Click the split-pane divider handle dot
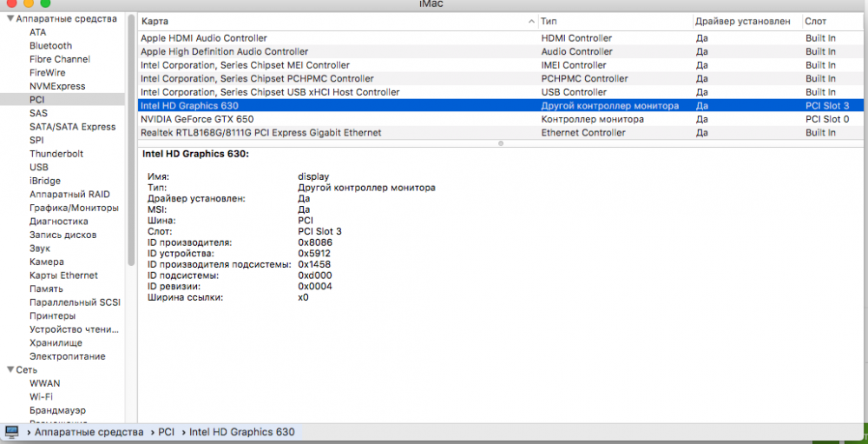The image size is (868, 444). coord(501,143)
